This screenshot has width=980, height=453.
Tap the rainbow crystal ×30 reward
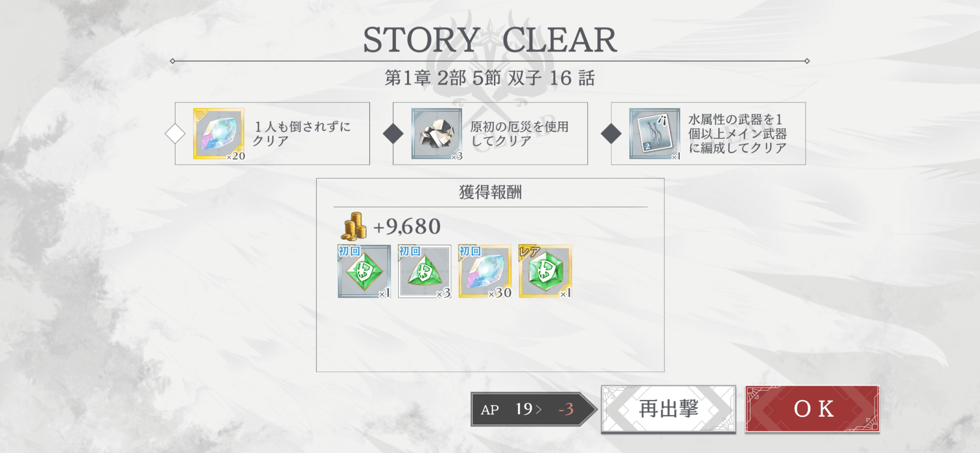pos(485,272)
